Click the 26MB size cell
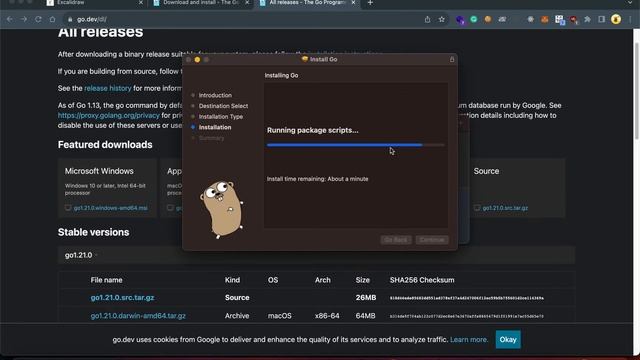Image resolution: width=640 pixels, height=360 pixels. point(366,298)
